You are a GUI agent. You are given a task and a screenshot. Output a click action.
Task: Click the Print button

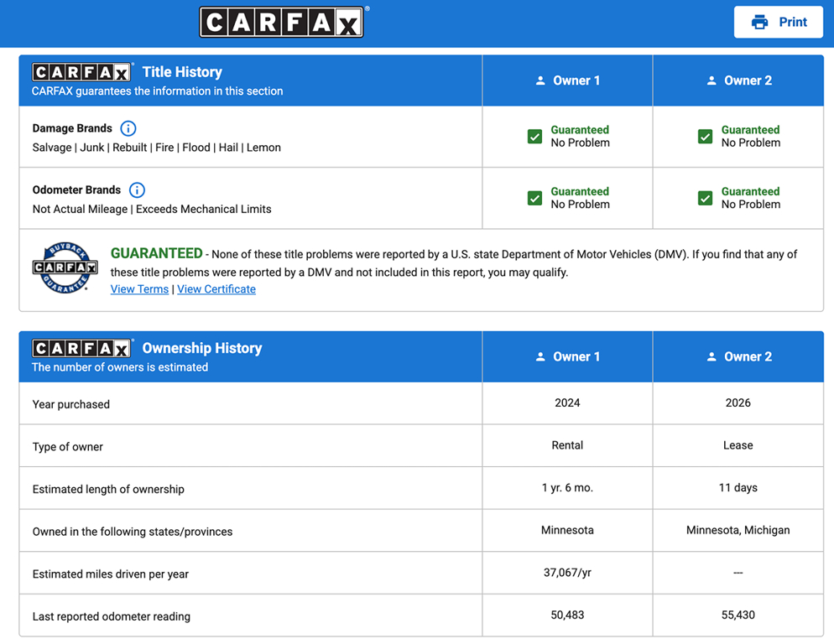click(778, 23)
